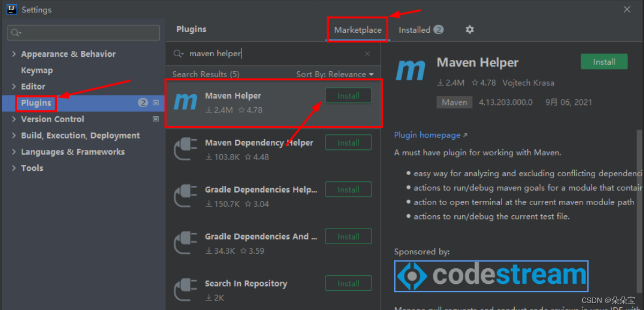Click the plugin search field with 'maven helper'
Screen dimensions: 644x310
(x=273, y=54)
